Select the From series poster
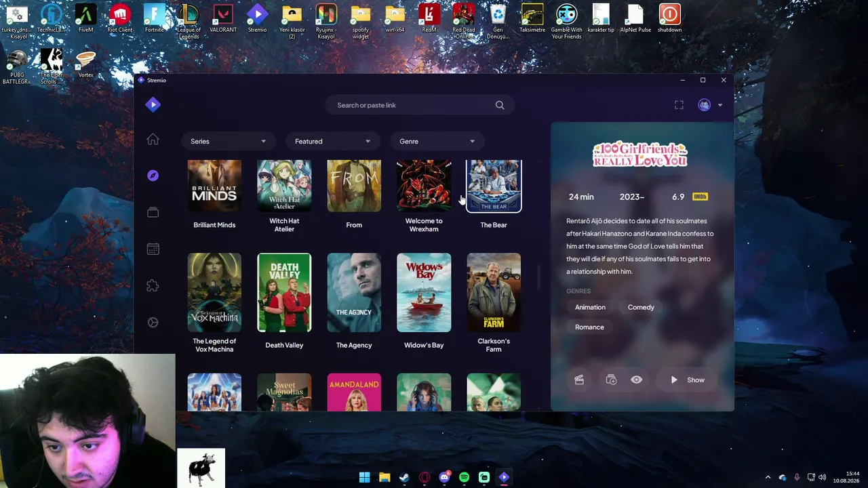The image size is (868, 488). [354, 186]
